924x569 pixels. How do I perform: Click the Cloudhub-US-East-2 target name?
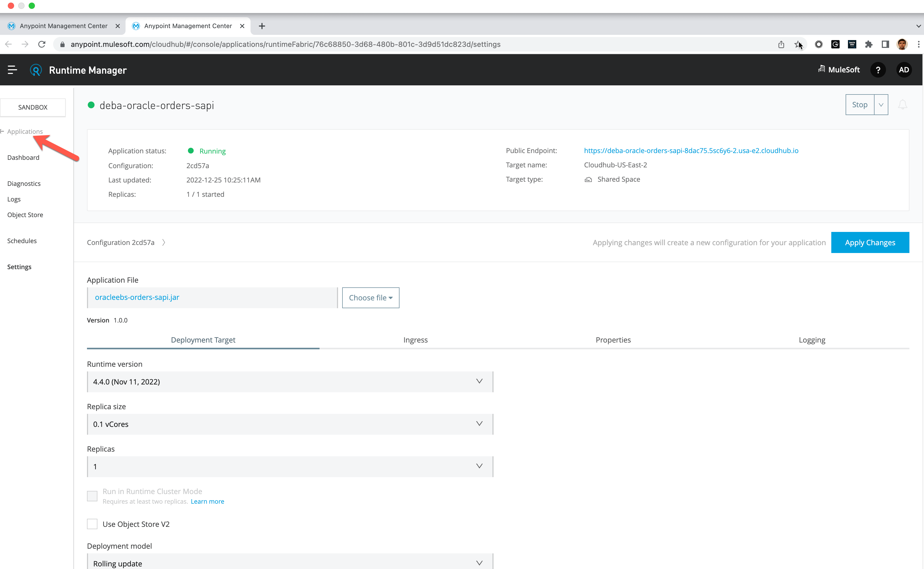615,165
